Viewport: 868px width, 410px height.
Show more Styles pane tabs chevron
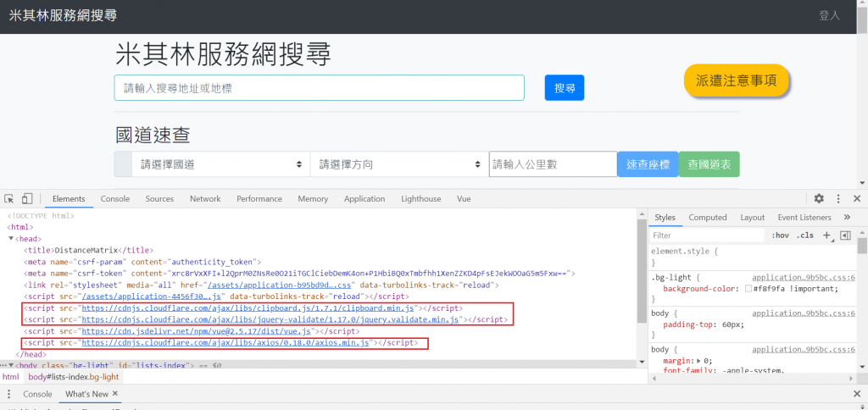point(847,218)
